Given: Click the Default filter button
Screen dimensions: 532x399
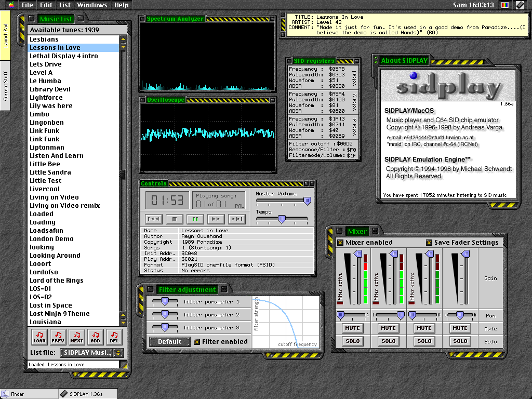Looking at the screenshot, I should (x=170, y=342).
